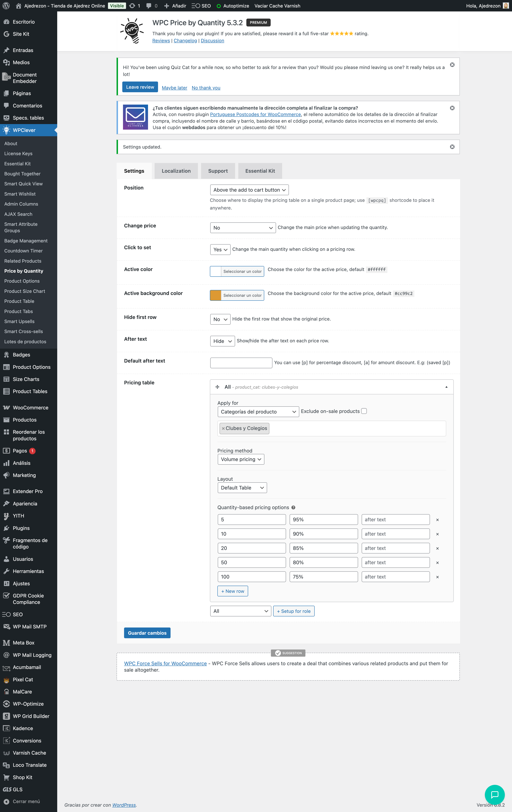
Task: Click the after text field in row 100
Action: coord(396,577)
